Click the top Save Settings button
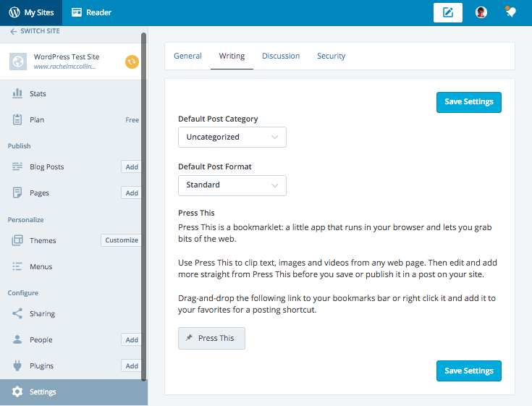 coord(468,102)
